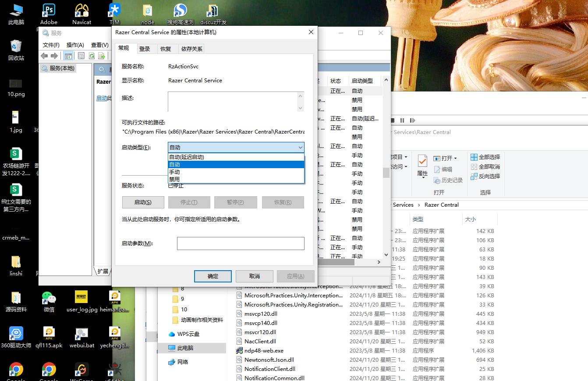The height and width of the screenshot is (381, 588).
Task: Open the TIM desktop shortcut
Action: [x=115, y=13]
